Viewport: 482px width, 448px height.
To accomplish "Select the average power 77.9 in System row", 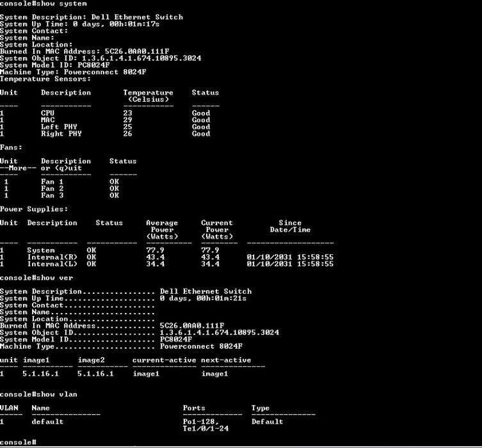I will point(156,250).
